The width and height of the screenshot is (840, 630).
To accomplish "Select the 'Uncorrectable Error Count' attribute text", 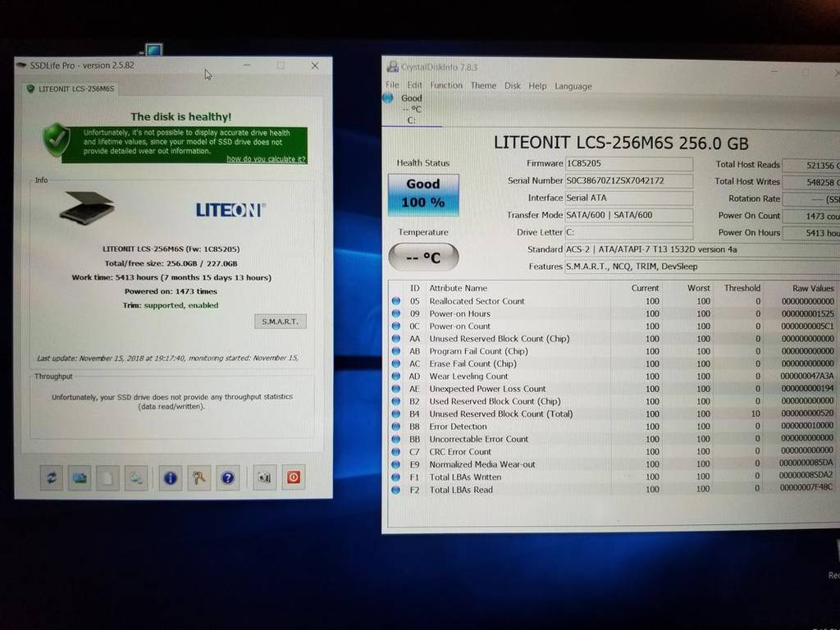I will tap(478, 439).
